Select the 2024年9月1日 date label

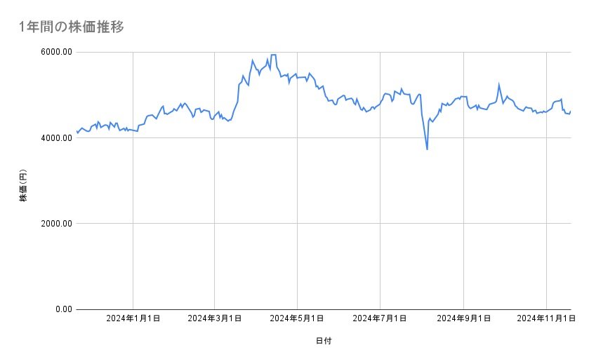[463, 318]
